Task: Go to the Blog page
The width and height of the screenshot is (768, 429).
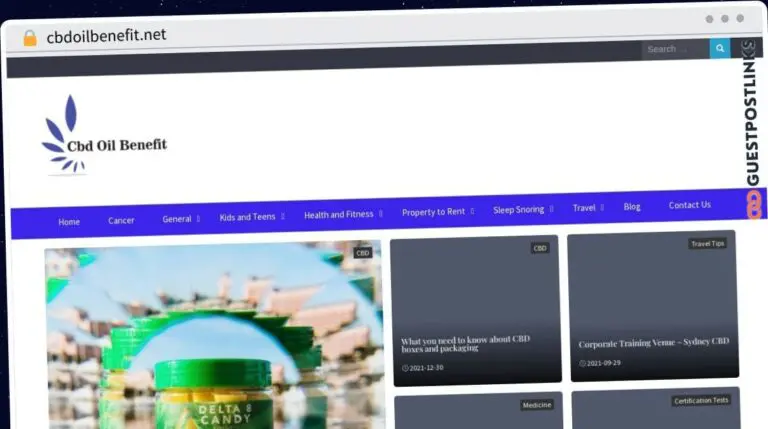Action: point(632,207)
